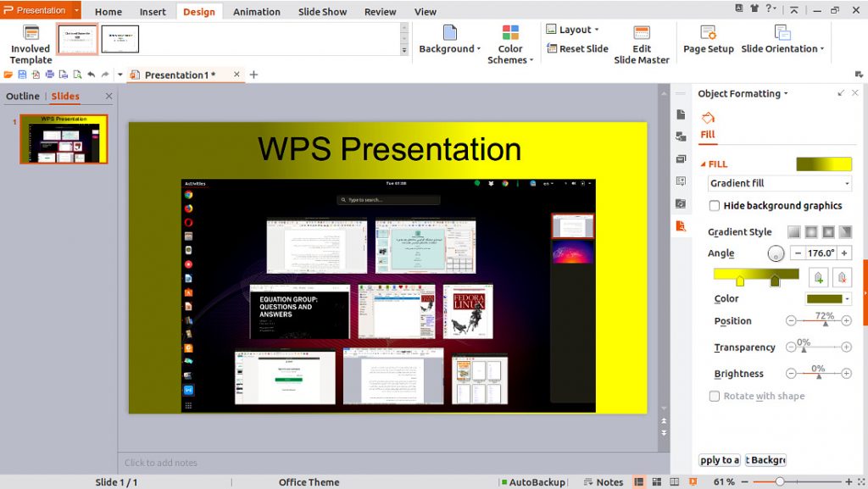Click Reset Slide

coord(577,48)
